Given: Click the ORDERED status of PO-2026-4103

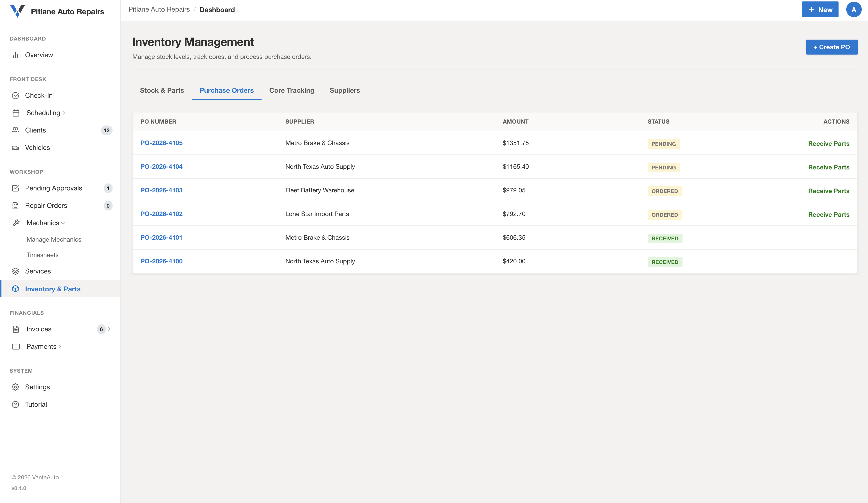Looking at the screenshot, I should click(664, 191).
